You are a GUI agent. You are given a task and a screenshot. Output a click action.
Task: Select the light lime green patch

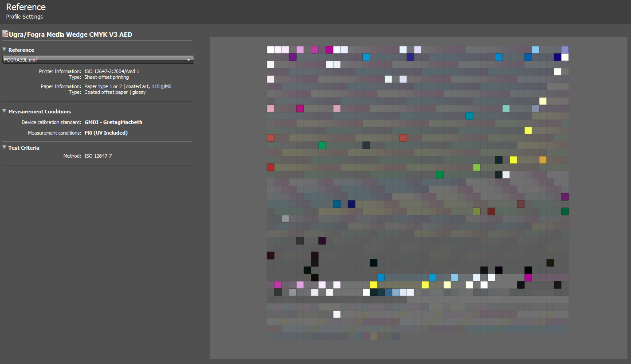[x=477, y=167]
